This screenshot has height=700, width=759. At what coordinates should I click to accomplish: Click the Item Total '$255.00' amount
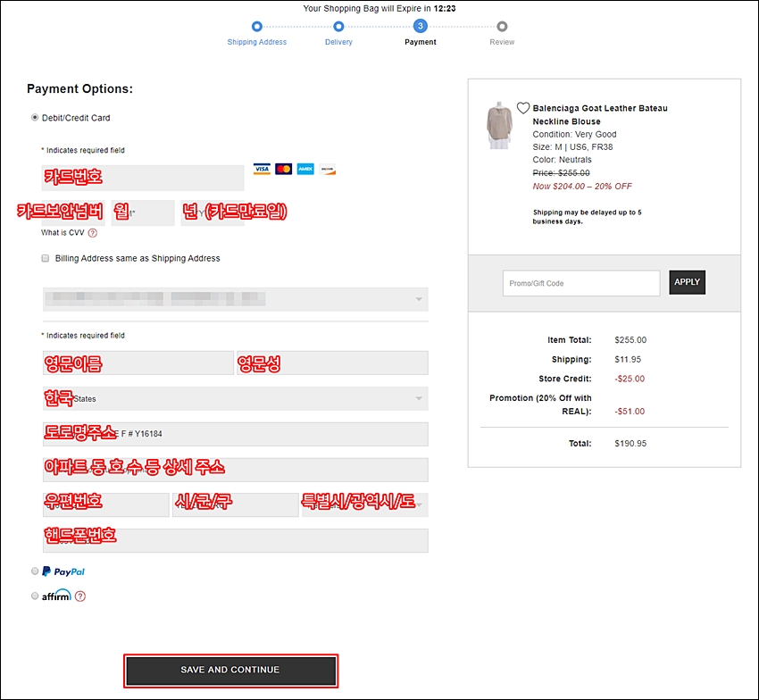[x=630, y=340]
